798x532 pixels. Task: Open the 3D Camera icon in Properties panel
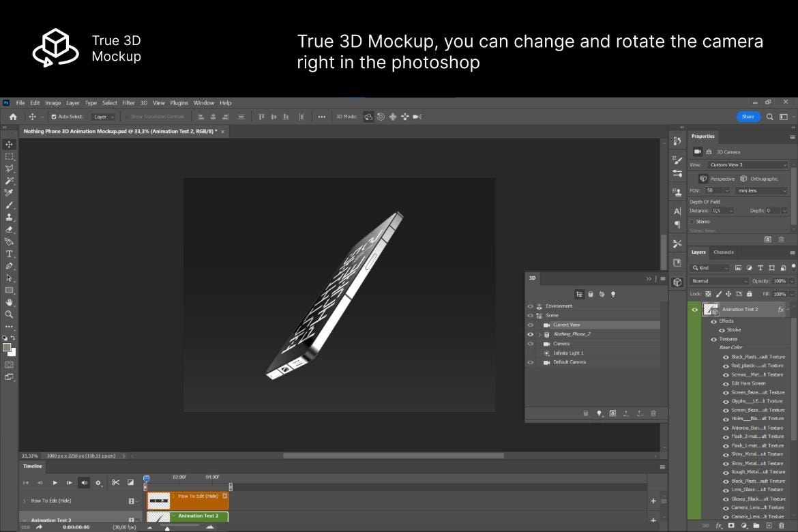(x=697, y=151)
